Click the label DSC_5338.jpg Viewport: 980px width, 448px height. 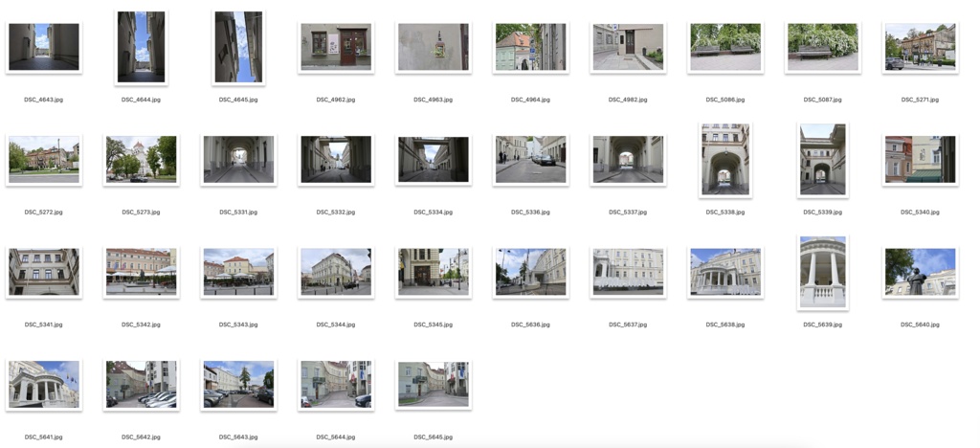[x=725, y=213]
